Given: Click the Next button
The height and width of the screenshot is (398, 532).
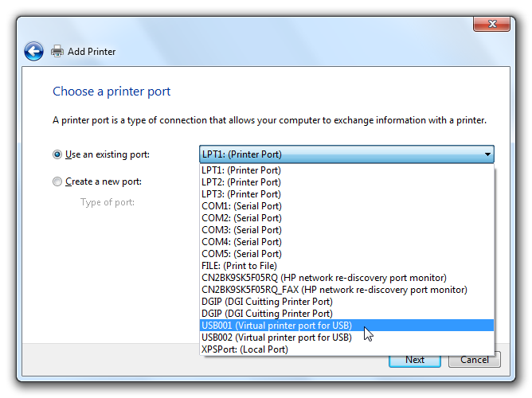Looking at the screenshot, I should click(414, 360).
